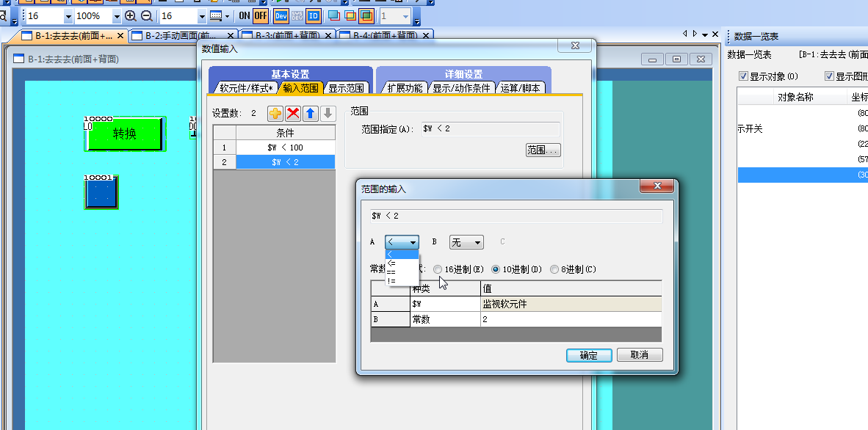
Task: Switch to the 显示范围 tab
Action: [346, 88]
